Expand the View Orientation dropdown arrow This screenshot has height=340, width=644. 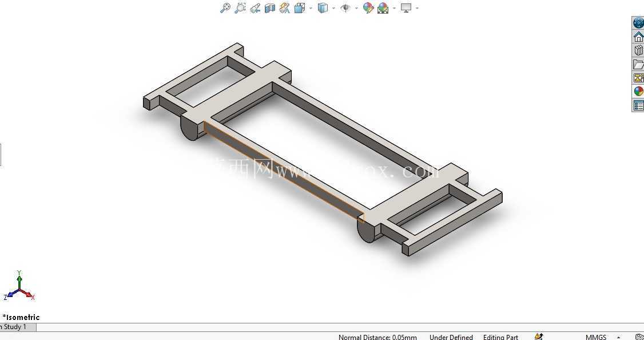click(x=311, y=8)
